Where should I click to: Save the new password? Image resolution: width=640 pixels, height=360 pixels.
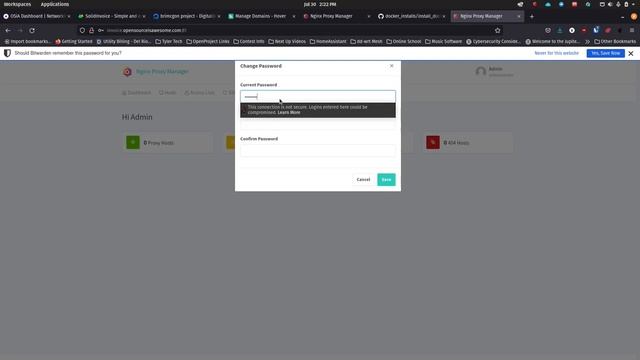pos(386,180)
